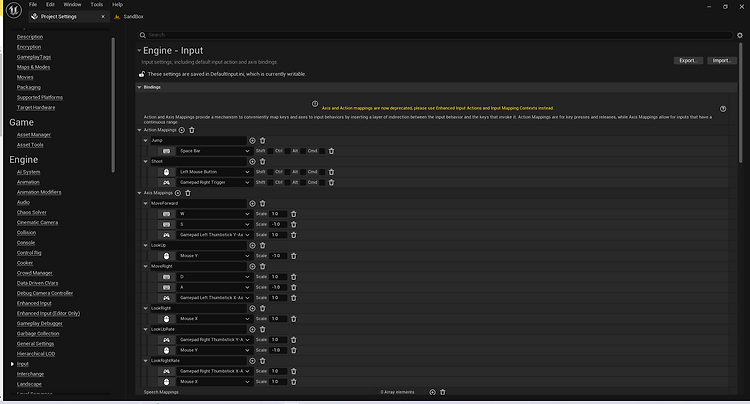
Task: Open the Edit menu
Action: click(x=50, y=4)
